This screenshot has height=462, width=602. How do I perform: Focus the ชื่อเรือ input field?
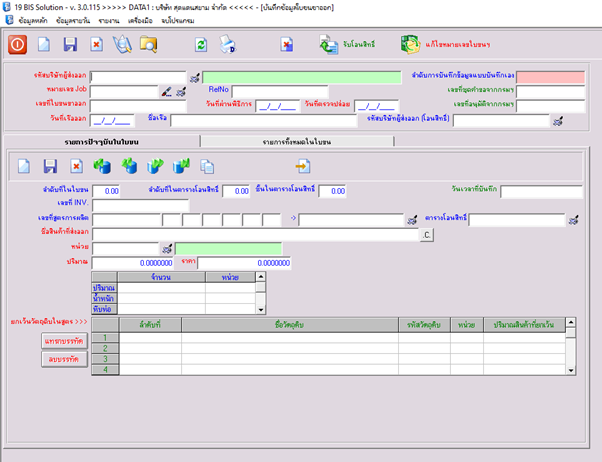[x=264, y=121]
